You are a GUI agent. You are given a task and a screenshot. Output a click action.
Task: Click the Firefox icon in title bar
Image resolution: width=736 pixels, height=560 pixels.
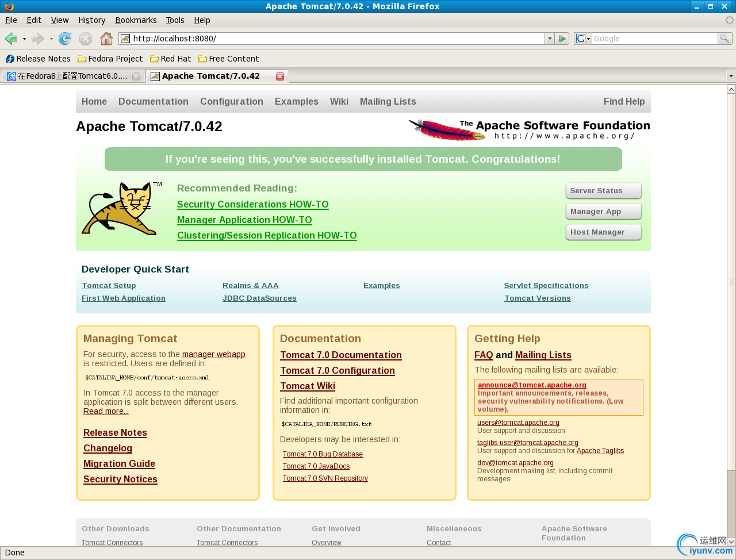point(9,6)
